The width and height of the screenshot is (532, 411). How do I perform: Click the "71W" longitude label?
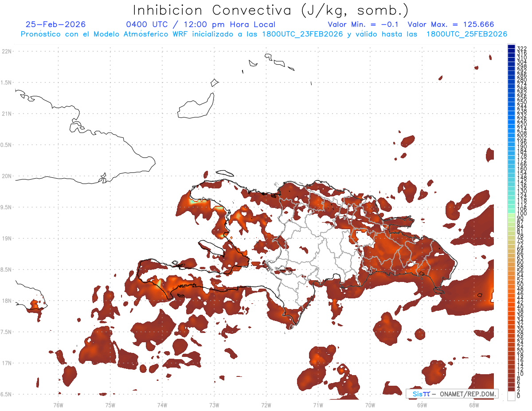318,405
